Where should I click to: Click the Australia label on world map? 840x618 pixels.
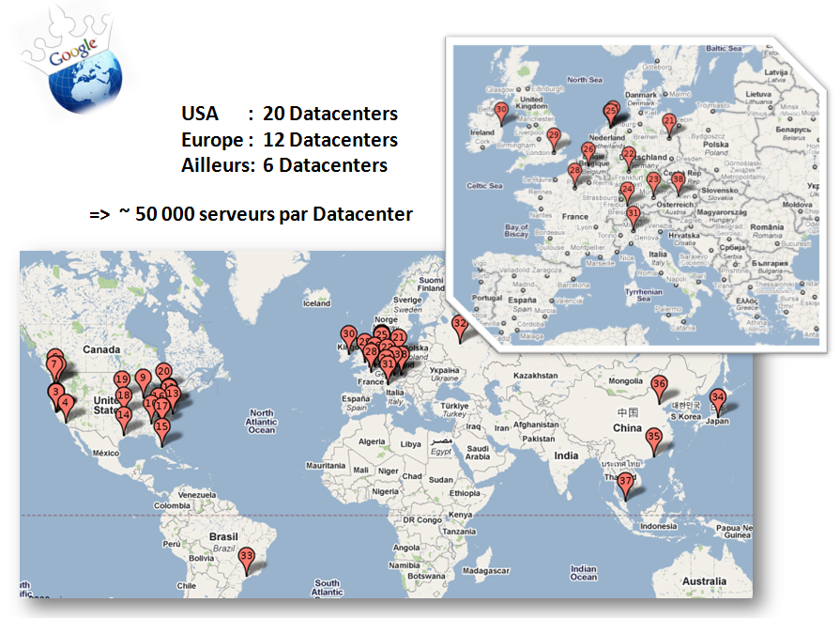pyautogui.click(x=704, y=581)
